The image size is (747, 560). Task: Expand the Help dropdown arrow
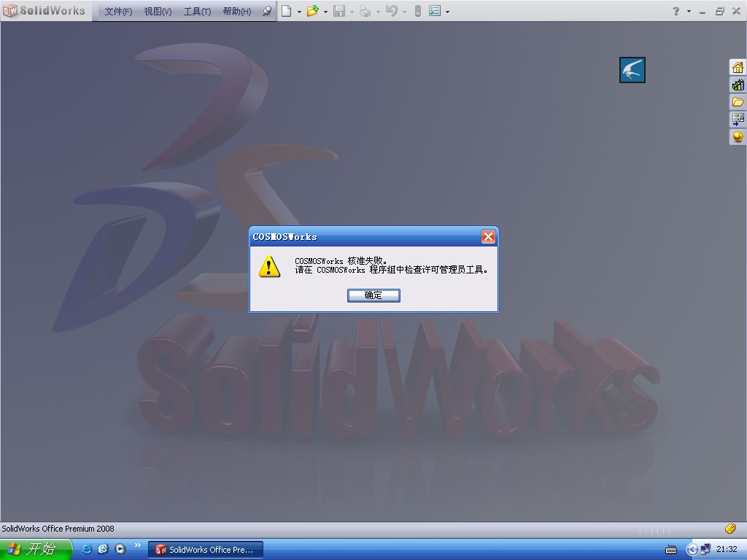689,12
